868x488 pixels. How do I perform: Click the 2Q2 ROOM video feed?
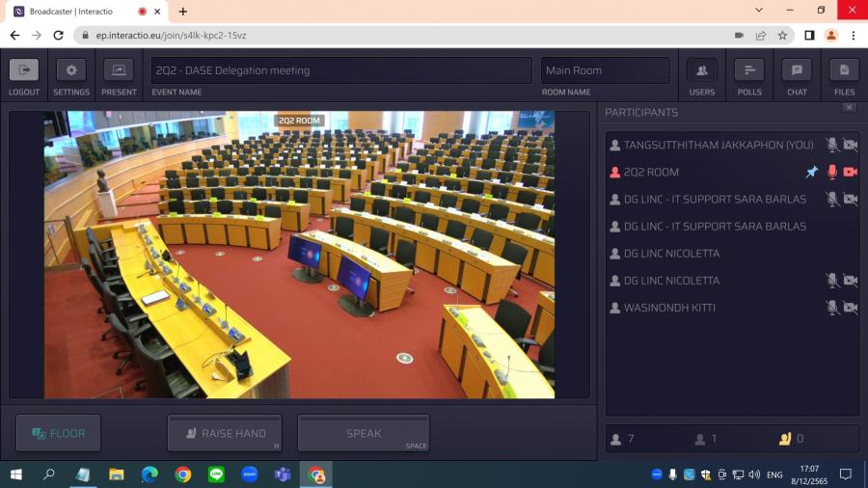click(x=299, y=255)
